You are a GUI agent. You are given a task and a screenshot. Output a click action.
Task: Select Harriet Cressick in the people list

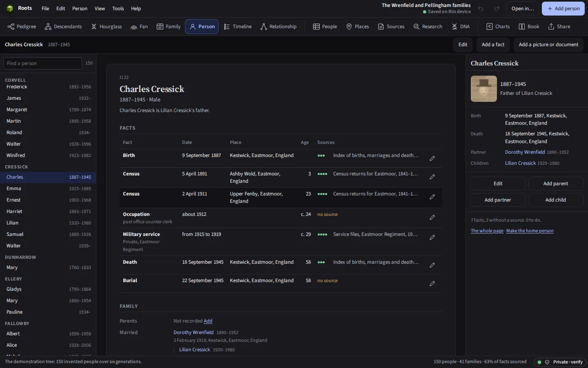pos(48,211)
